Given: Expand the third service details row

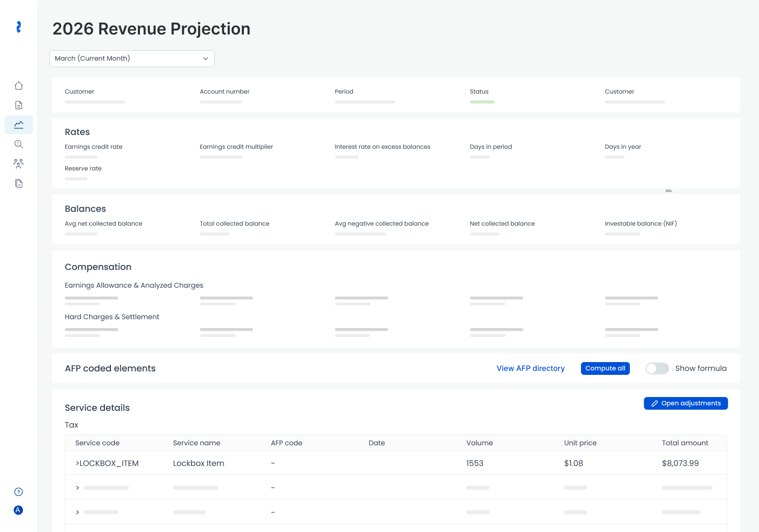Looking at the screenshot, I should coord(77,512).
